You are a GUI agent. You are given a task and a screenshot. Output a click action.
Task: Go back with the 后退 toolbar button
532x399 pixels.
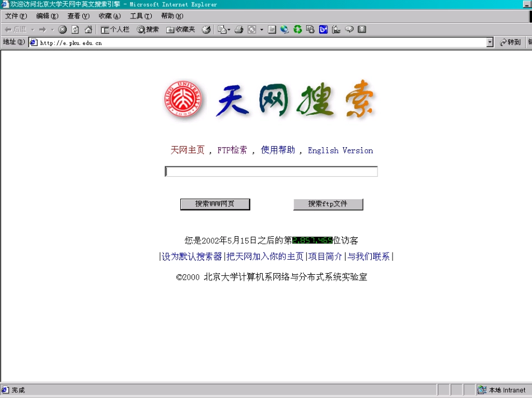coord(15,30)
